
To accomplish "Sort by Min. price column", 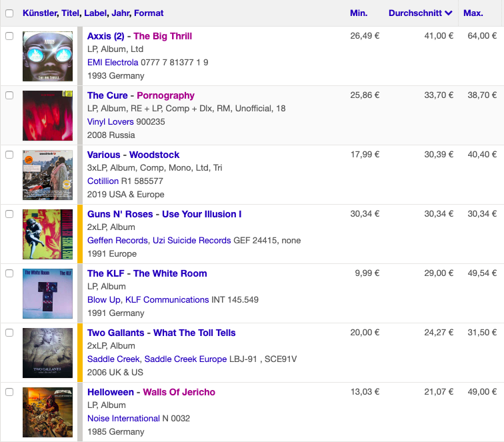I will click(x=359, y=13).
